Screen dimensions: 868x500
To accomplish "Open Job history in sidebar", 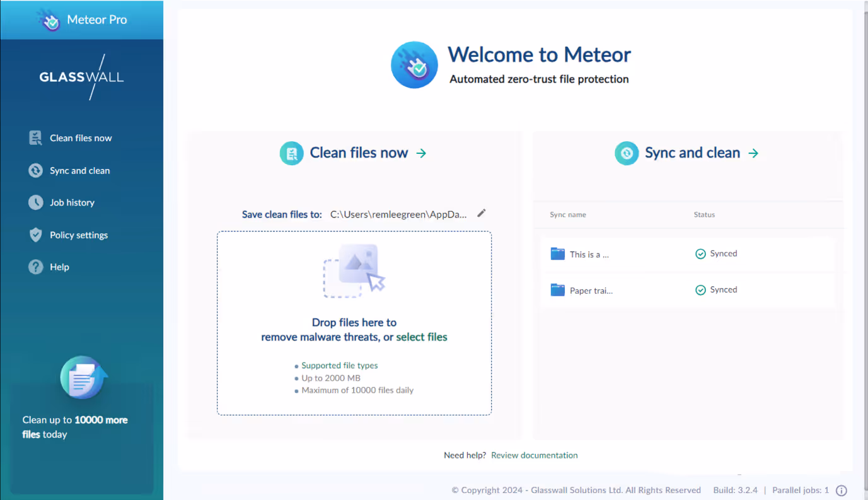I will 72,202.
